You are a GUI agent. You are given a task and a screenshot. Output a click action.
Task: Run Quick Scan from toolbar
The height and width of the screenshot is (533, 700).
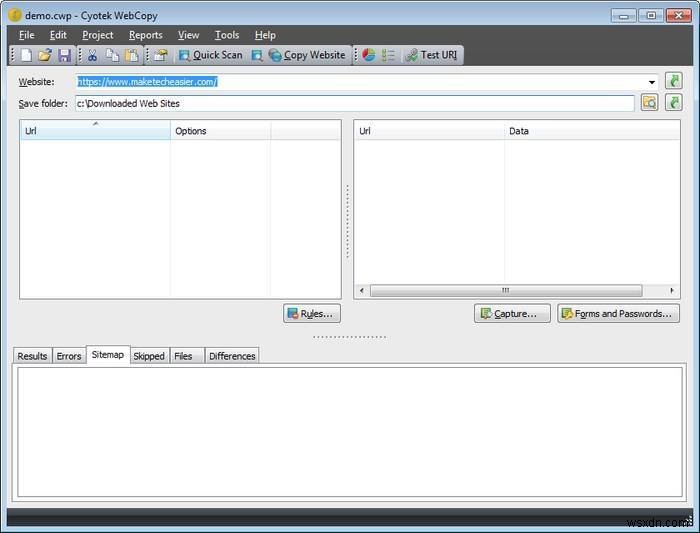pyautogui.click(x=210, y=55)
